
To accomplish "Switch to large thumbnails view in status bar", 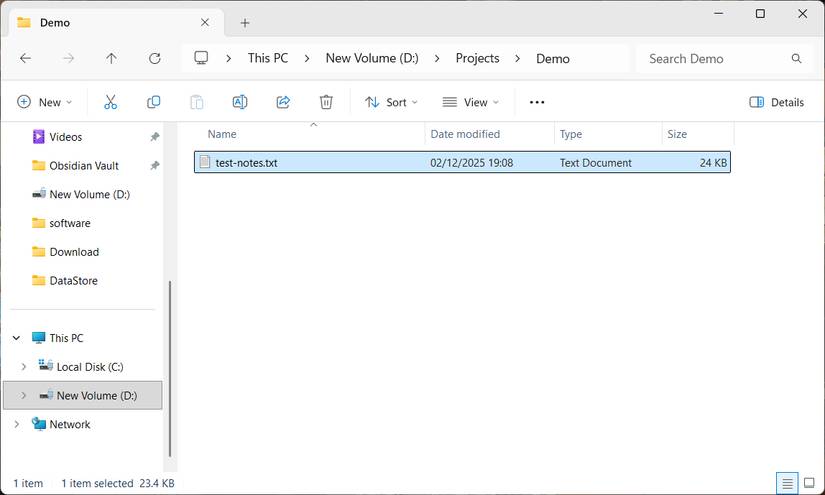I will click(x=809, y=483).
